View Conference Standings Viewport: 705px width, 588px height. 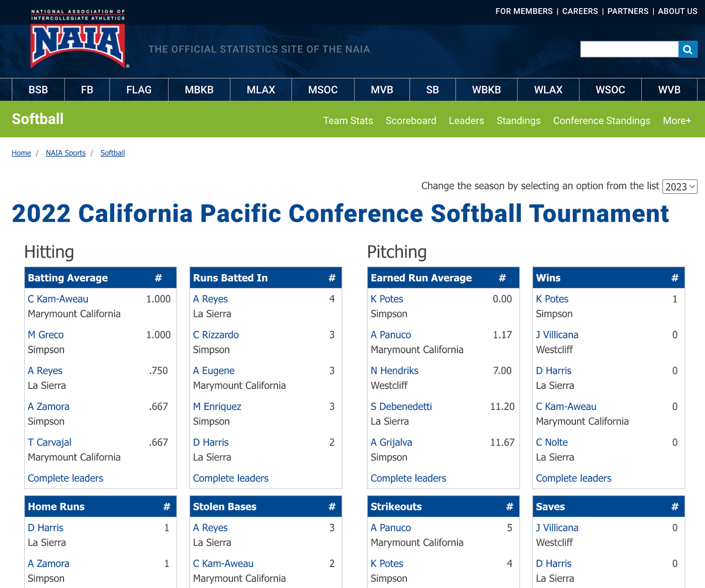[x=602, y=121]
